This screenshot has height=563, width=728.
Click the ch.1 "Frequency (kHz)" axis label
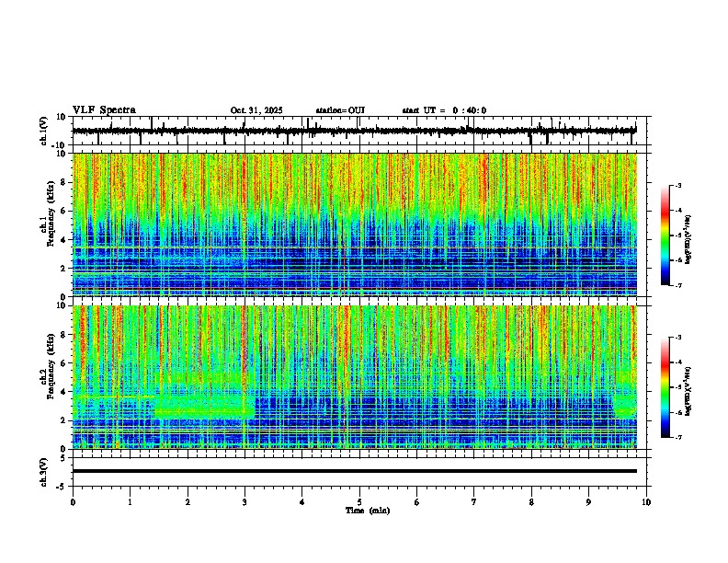point(51,212)
